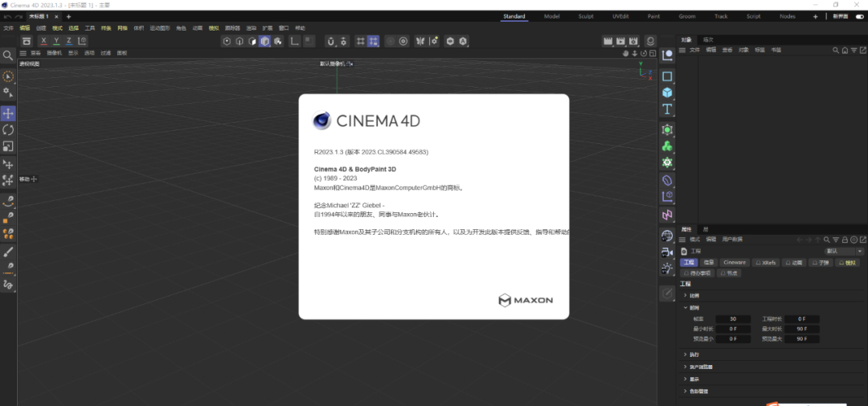Select the Move tool in left toolbar
The height and width of the screenshot is (406, 868).
pos(8,113)
